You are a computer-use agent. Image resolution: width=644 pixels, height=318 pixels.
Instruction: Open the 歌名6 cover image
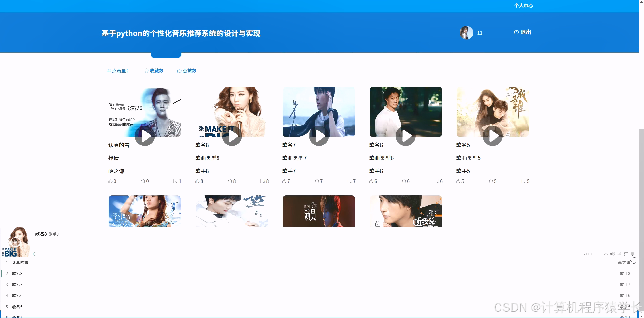coord(406,112)
